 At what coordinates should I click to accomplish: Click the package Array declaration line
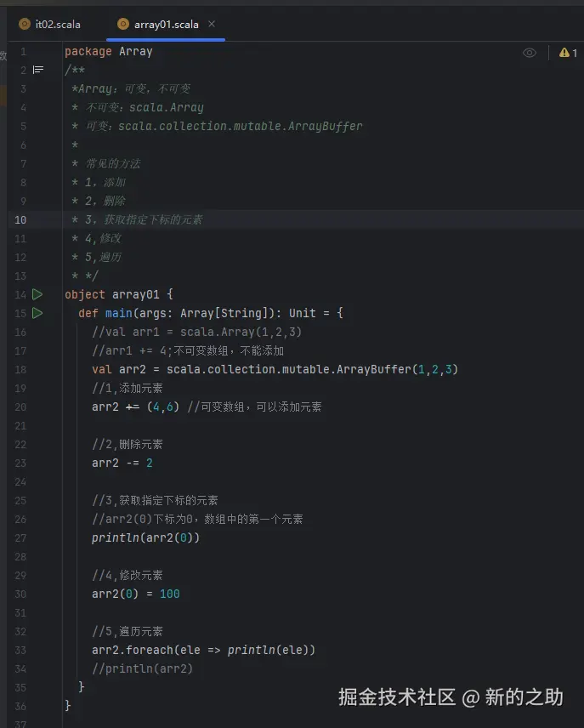click(109, 51)
